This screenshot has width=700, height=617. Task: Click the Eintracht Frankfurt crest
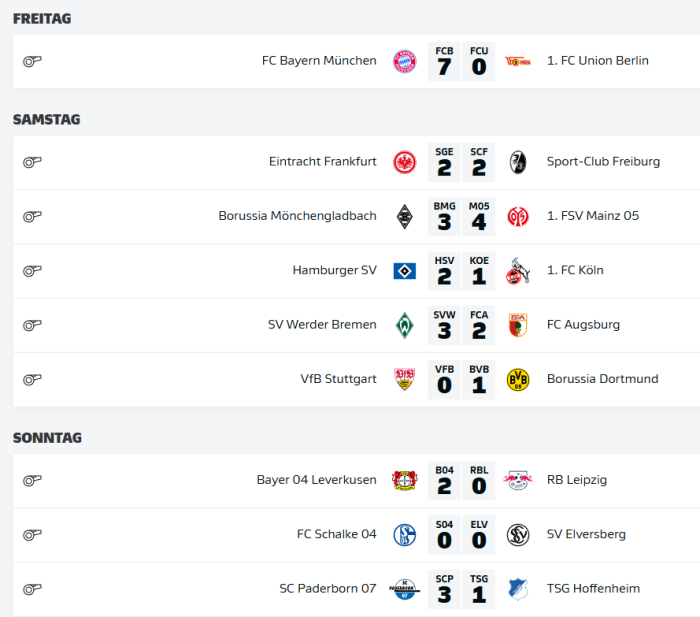(404, 162)
